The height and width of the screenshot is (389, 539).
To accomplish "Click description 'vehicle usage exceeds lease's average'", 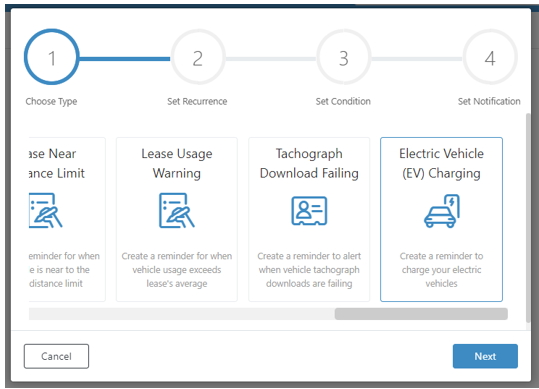I will [x=177, y=277].
